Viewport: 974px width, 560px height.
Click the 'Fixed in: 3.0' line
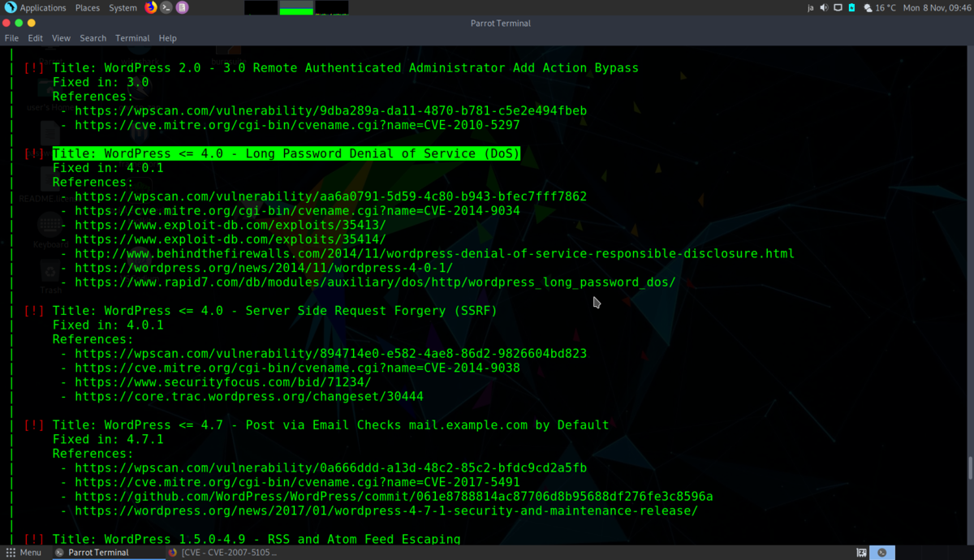click(101, 82)
